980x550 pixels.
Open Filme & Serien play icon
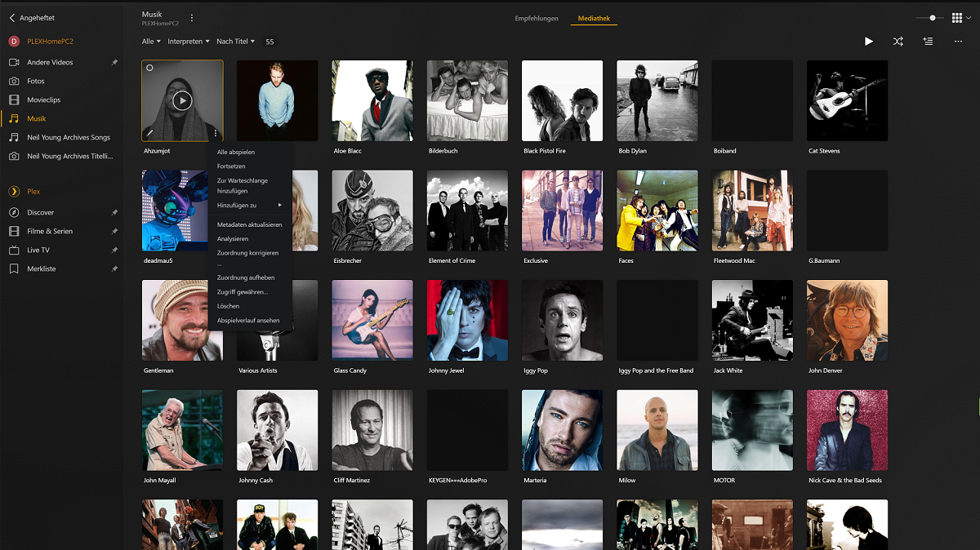(14, 231)
